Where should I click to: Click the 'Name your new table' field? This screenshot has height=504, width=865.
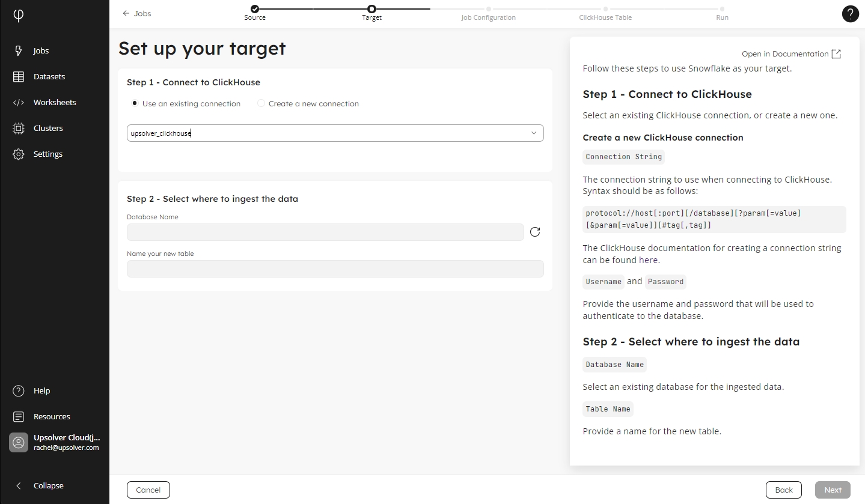335,269
